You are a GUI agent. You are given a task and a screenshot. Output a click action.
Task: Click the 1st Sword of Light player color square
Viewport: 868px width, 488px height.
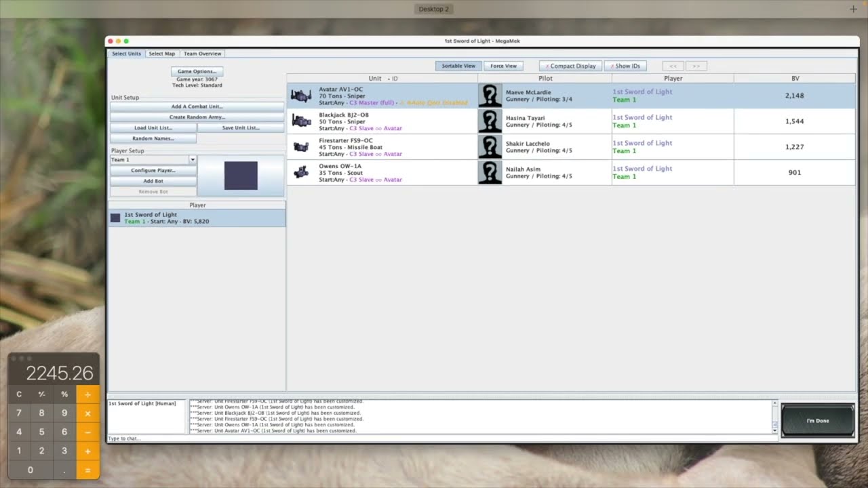[x=115, y=218]
